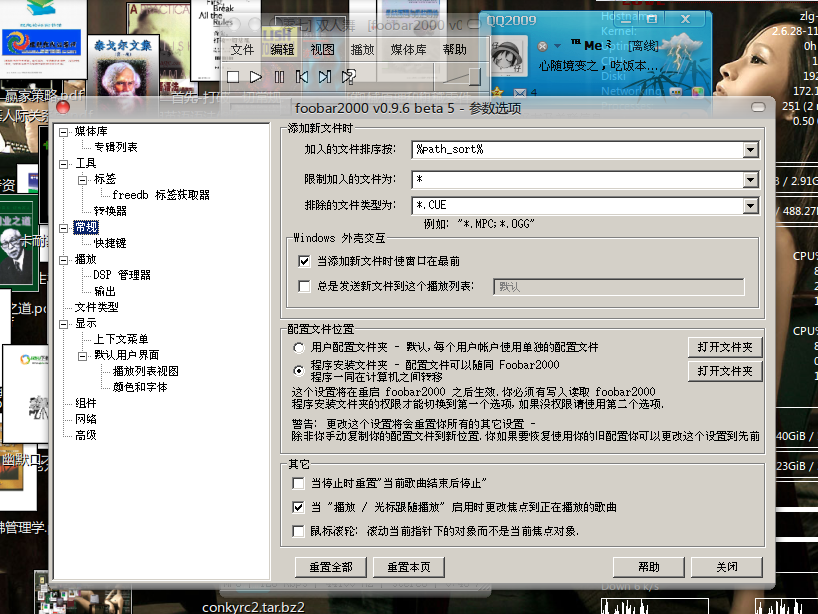The width and height of the screenshot is (818, 614).
Task: Select 组件 in the settings tree
Action: pyautogui.click(x=86, y=403)
